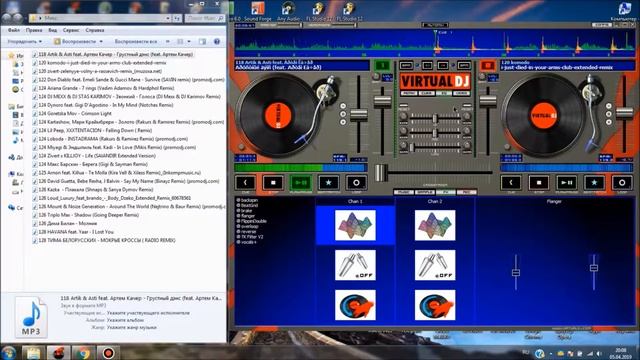The height and width of the screenshot is (360, 640).
Task: Click Chan 1 vinyl scratch icon
Action: [355, 305]
